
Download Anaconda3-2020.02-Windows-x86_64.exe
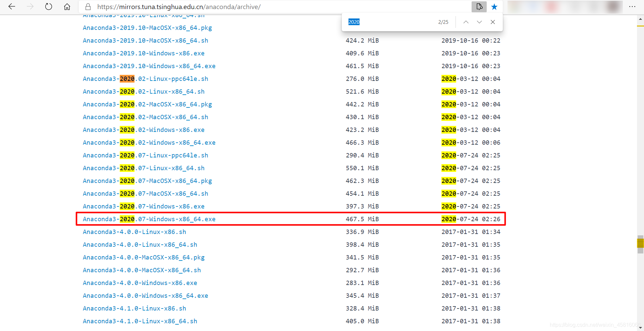click(149, 143)
